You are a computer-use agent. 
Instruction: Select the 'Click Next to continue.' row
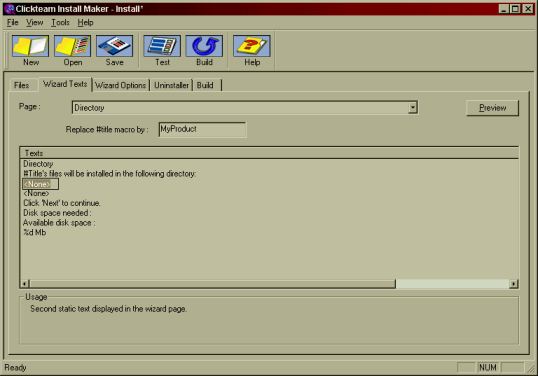coord(62,203)
